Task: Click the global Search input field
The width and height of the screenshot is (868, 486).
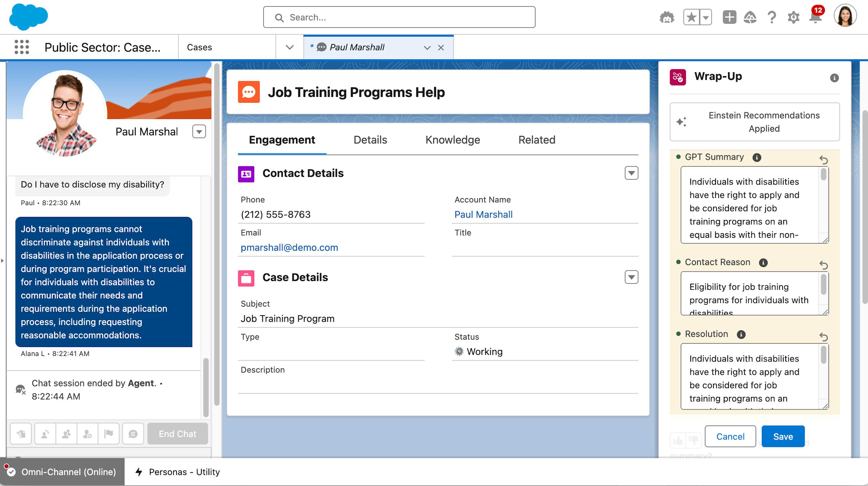Action: tap(399, 17)
